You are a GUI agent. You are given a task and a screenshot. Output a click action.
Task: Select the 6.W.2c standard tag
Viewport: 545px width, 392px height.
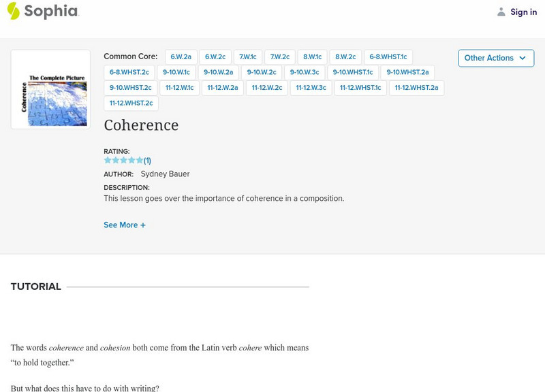[215, 57]
